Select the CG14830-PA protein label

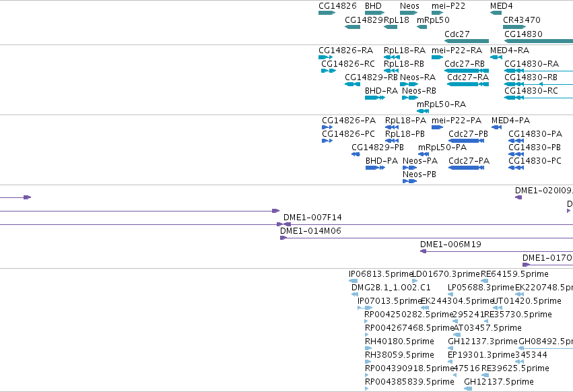click(535, 134)
